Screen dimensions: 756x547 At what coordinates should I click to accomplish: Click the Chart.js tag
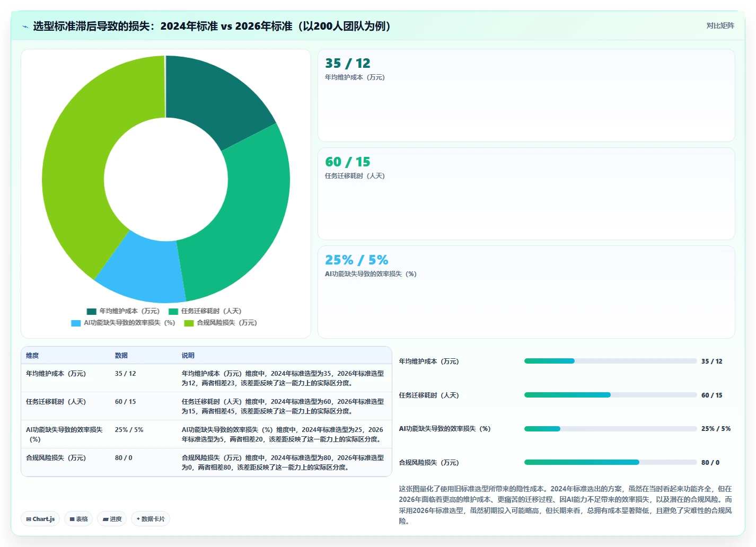(41, 519)
